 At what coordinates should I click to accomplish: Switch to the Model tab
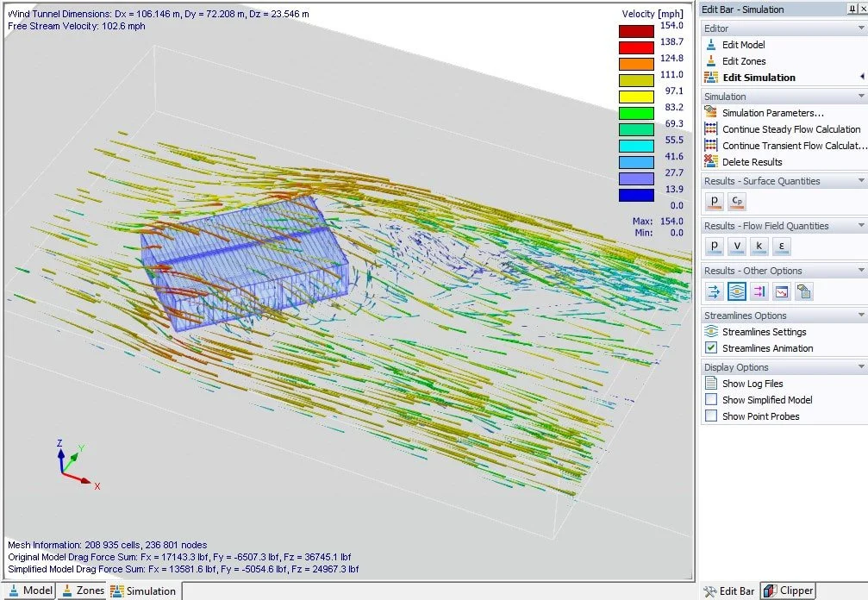pyautogui.click(x=31, y=591)
